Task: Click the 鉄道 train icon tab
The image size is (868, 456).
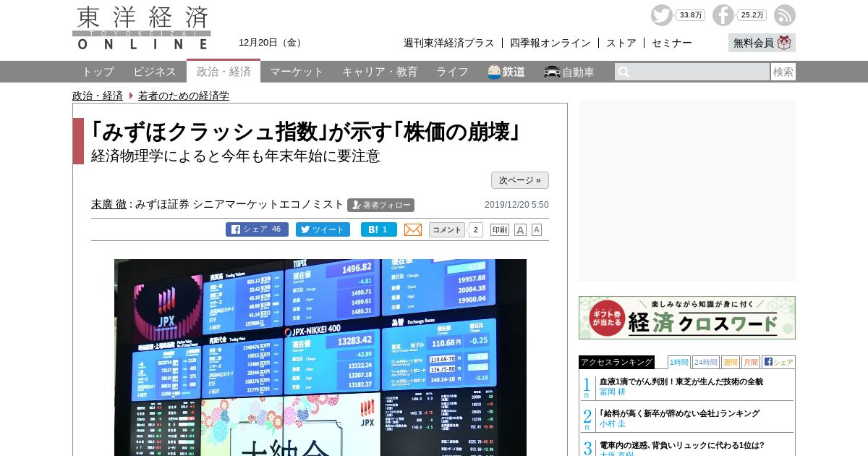Action: tap(506, 72)
